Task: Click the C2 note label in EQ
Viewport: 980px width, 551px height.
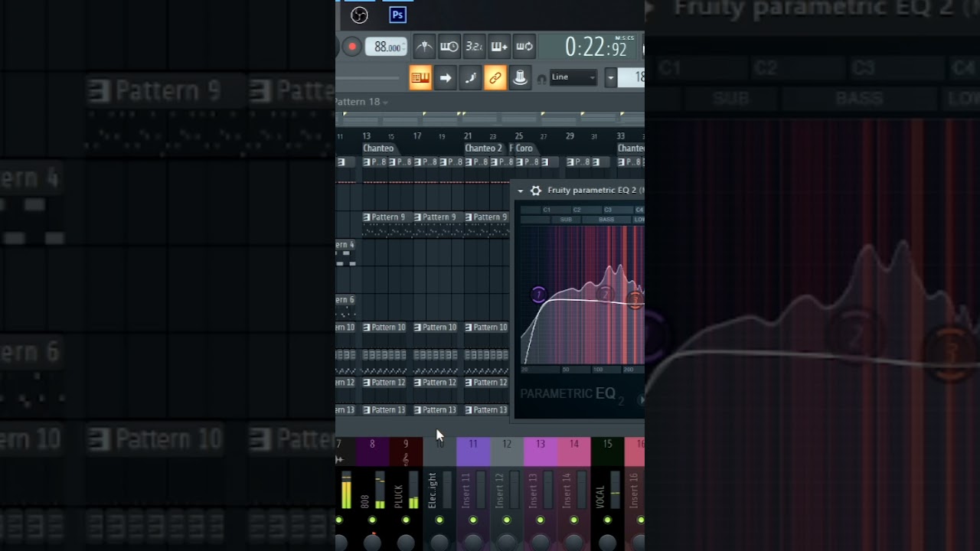Action: [x=577, y=210]
